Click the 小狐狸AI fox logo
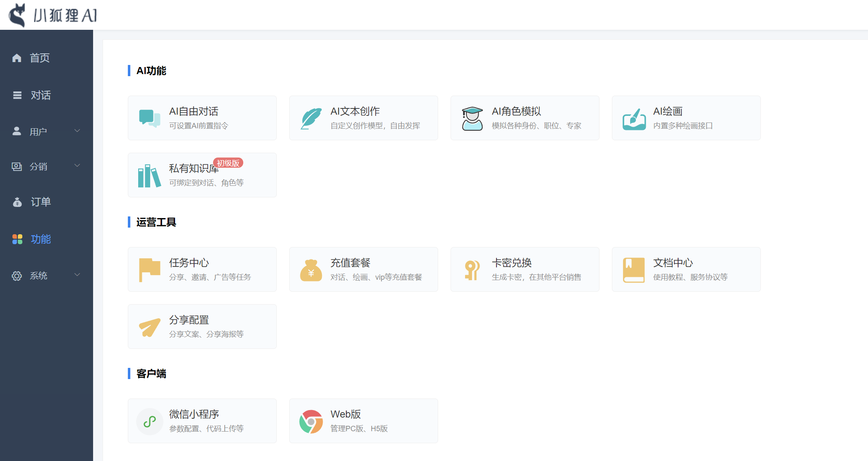868x461 pixels. point(17,14)
